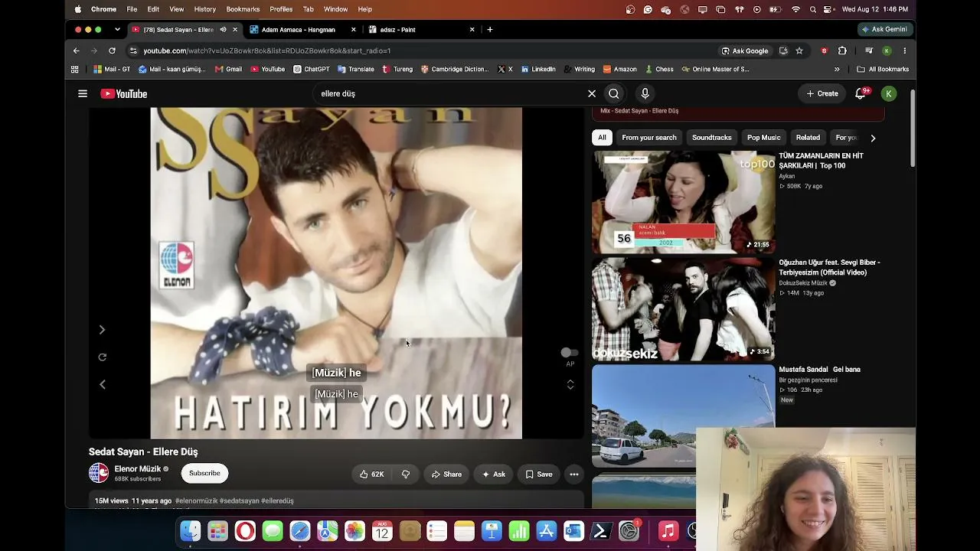980x551 pixels.
Task: Show more filter chips with right arrow
Action: pyautogui.click(x=873, y=138)
